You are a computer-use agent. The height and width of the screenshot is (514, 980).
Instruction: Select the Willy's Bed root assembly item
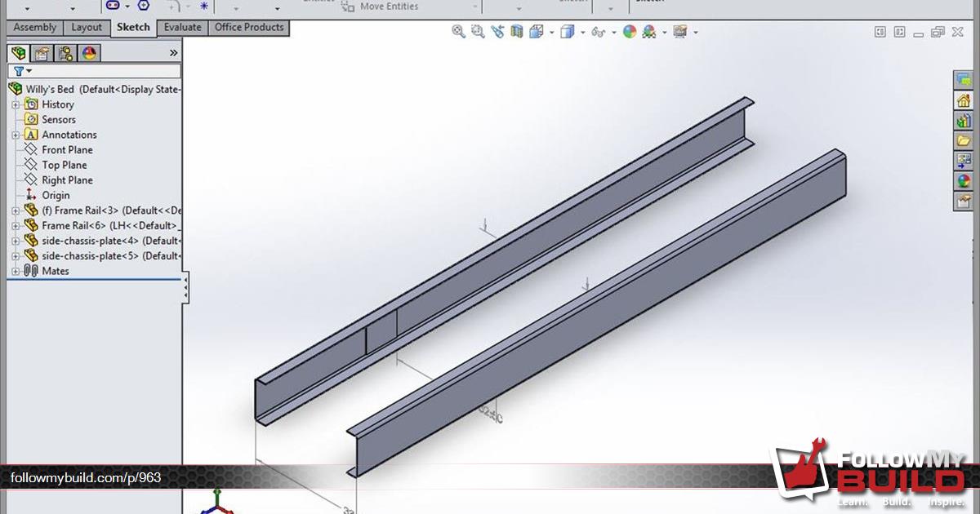pos(94,89)
